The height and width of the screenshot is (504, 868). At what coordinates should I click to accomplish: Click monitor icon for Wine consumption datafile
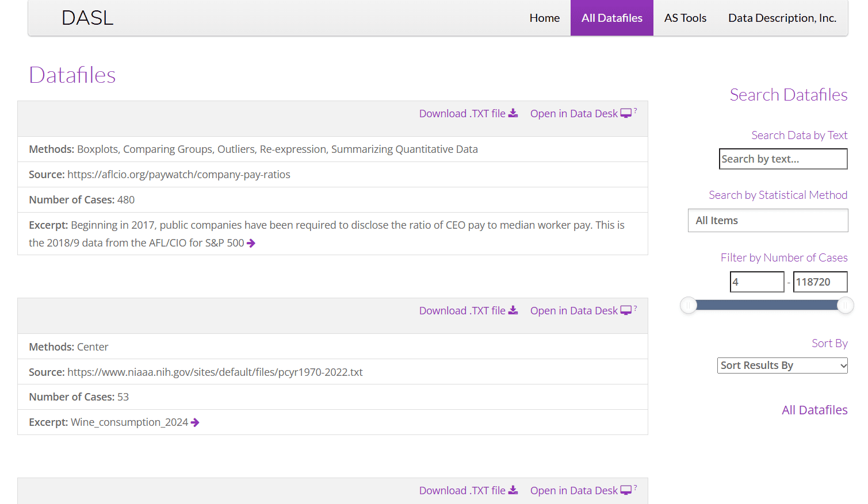626,310
